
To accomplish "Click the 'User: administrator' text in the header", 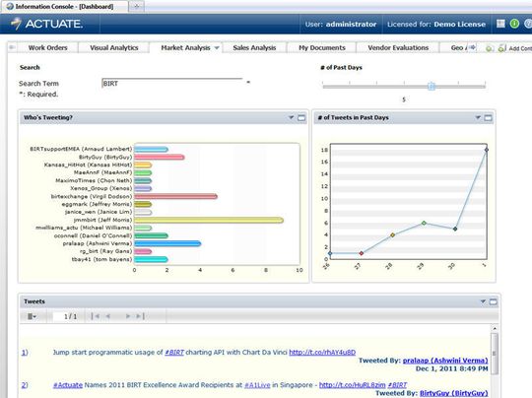I will click(341, 24).
